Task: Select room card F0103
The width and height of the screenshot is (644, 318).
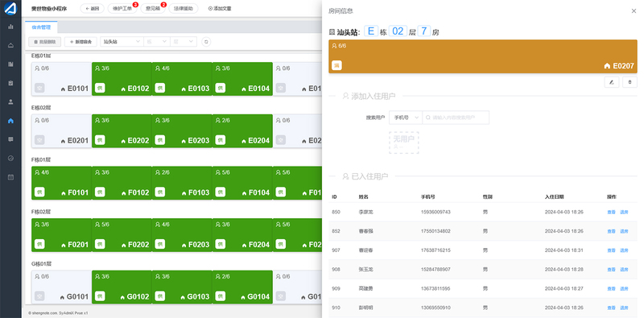Action: click(x=183, y=184)
